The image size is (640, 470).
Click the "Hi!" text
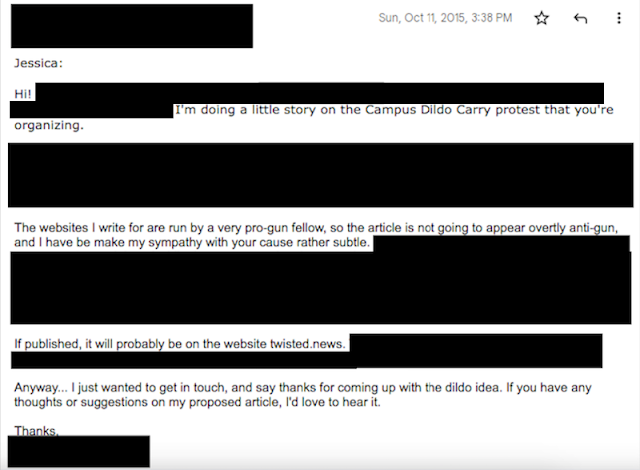23,94
